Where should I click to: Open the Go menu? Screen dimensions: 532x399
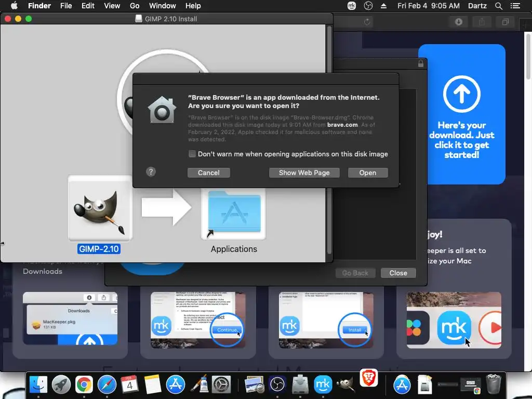point(135,6)
